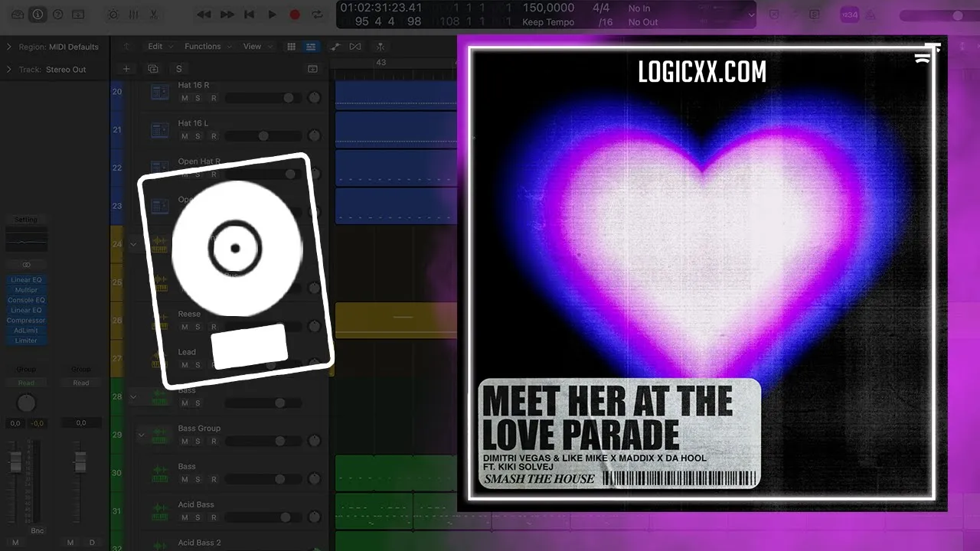Viewport: 980px width, 551px height.
Task: Solo the Acid Bass track
Action: click(x=198, y=518)
